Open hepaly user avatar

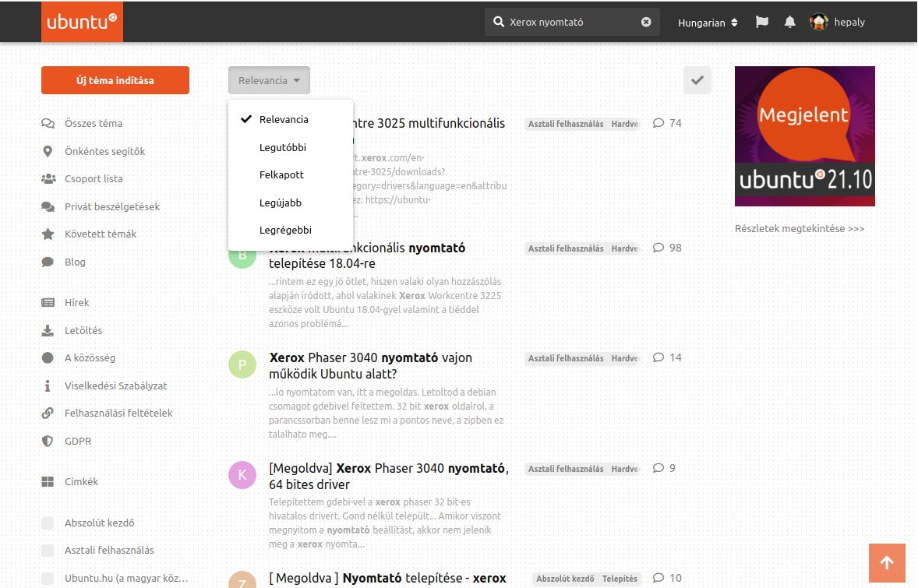point(819,23)
